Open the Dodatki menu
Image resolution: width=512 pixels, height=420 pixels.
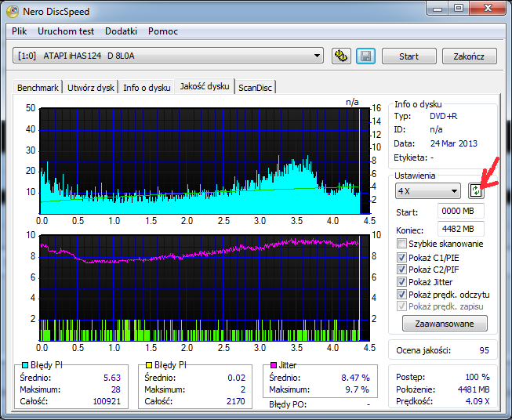(x=121, y=31)
